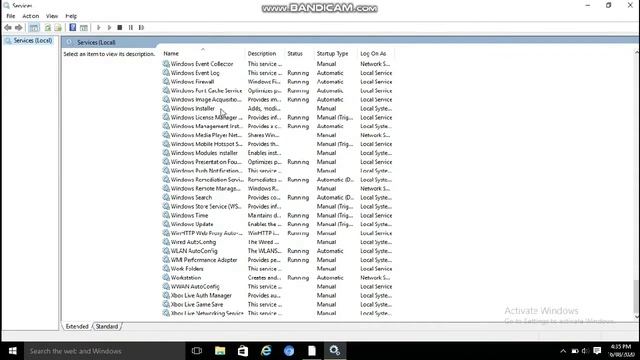Open the Action Center notification icon
The image size is (640, 360).
click(x=597, y=351)
